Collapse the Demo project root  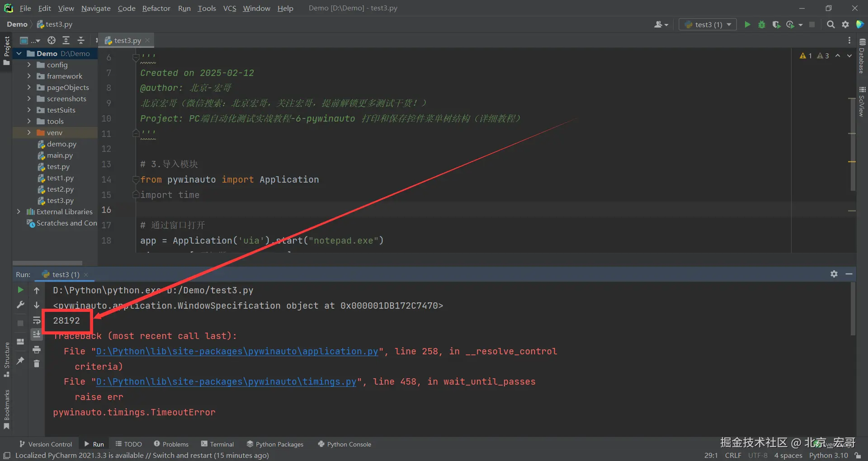(19, 53)
